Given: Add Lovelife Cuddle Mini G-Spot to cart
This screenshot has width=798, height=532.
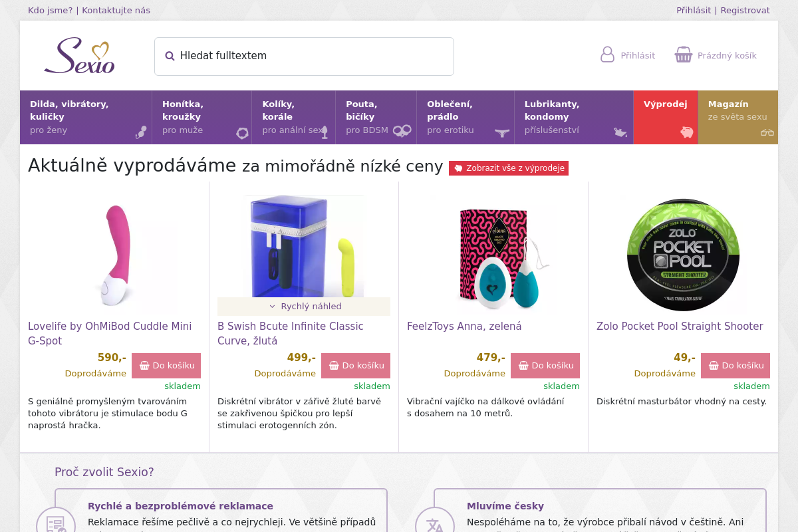Looking at the screenshot, I should 166,366.
